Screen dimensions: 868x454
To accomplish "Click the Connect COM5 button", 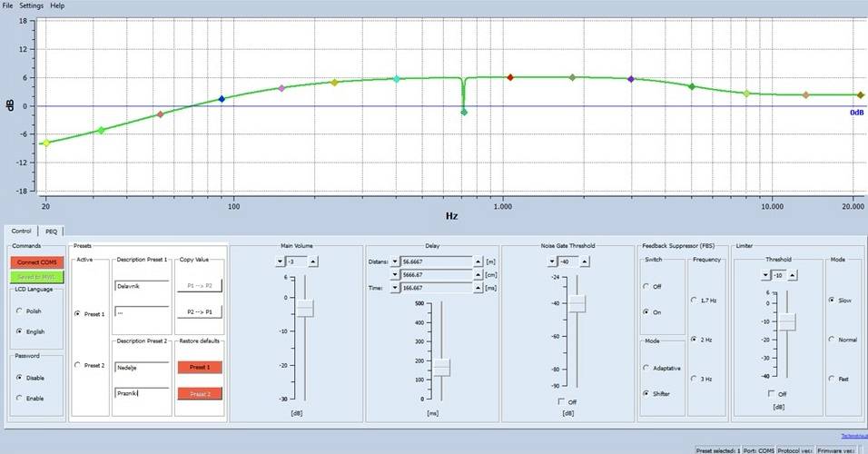I will [x=36, y=262].
